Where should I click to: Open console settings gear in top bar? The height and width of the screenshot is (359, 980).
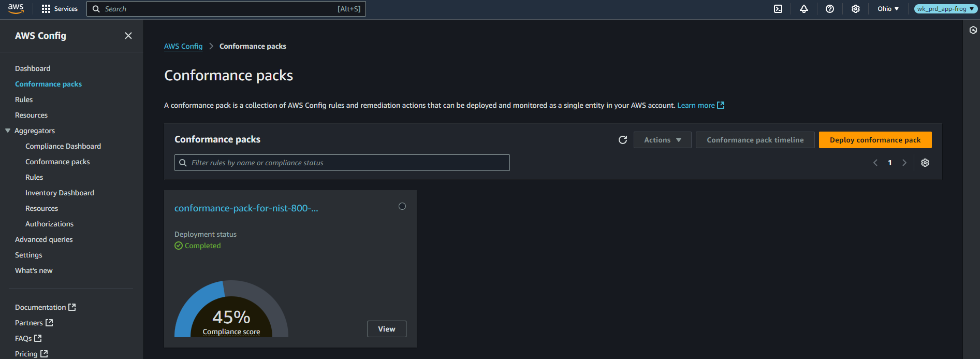(x=856, y=9)
